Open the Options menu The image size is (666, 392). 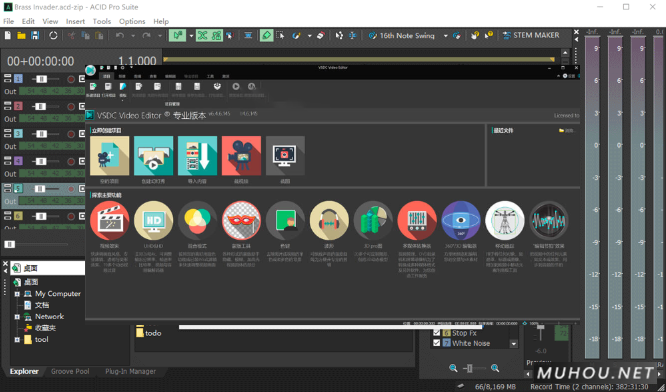(132, 21)
